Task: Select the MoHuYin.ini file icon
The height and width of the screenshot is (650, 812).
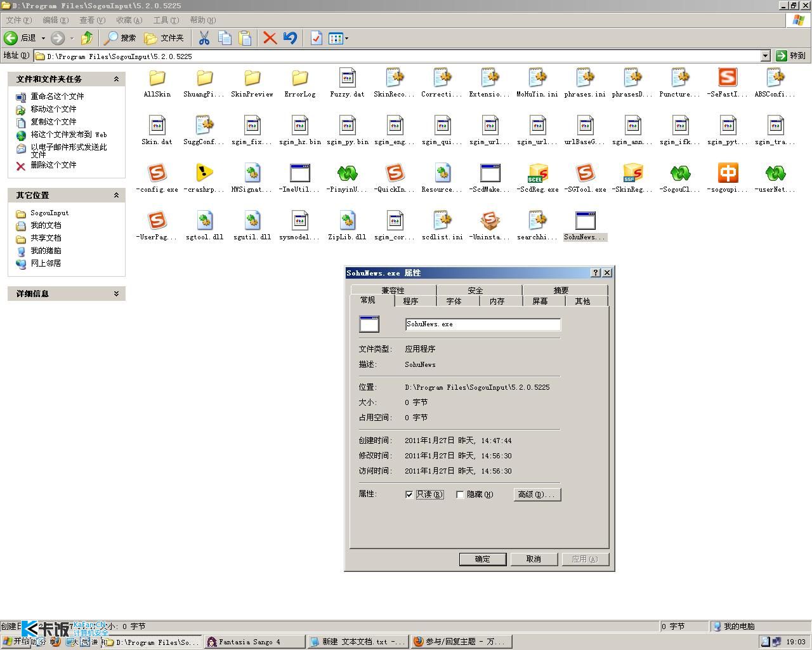Action: [537, 78]
